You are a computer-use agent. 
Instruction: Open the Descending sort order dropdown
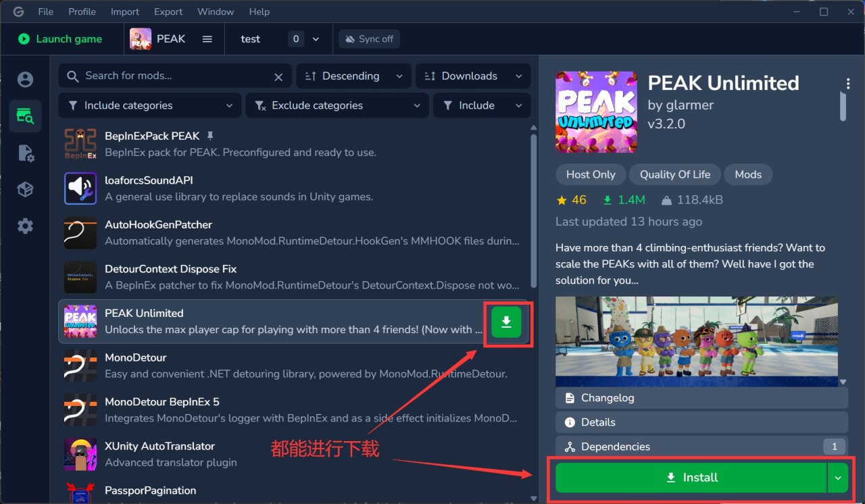pyautogui.click(x=354, y=76)
